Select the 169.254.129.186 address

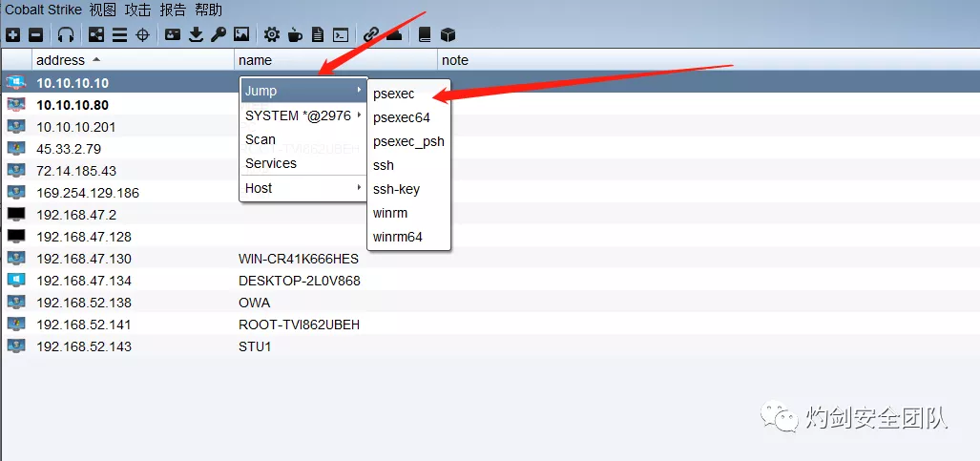88,193
